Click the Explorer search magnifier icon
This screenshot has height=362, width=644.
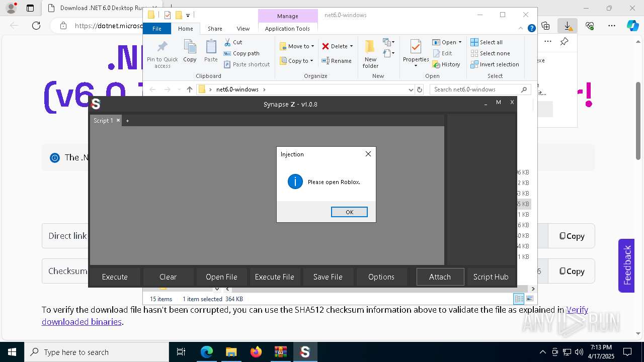[x=524, y=89]
